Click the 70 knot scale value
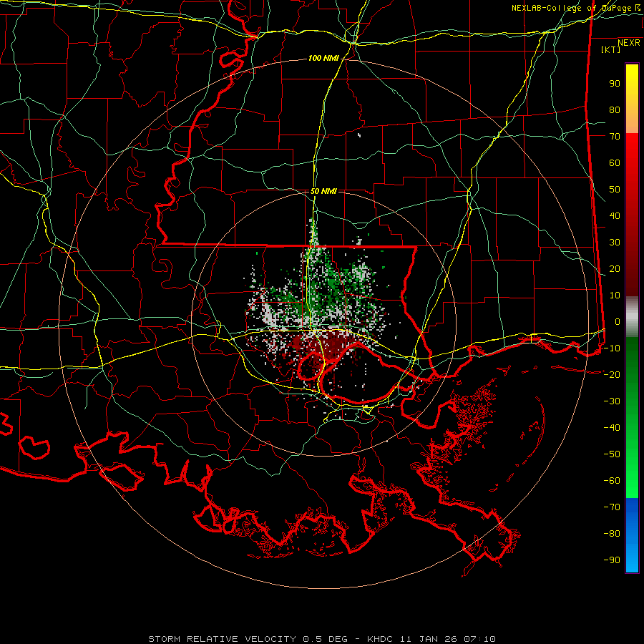The width and height of the screenshot is (644, 644). pos(615,137)
